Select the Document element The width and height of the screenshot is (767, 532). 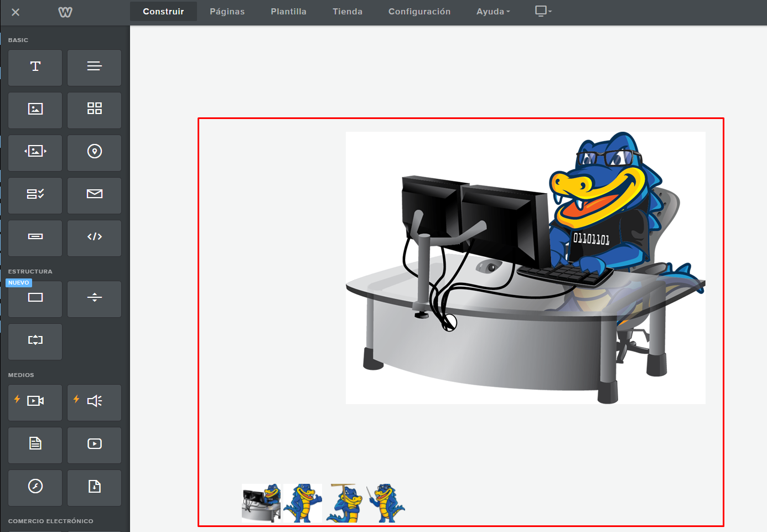pos(35,445)
